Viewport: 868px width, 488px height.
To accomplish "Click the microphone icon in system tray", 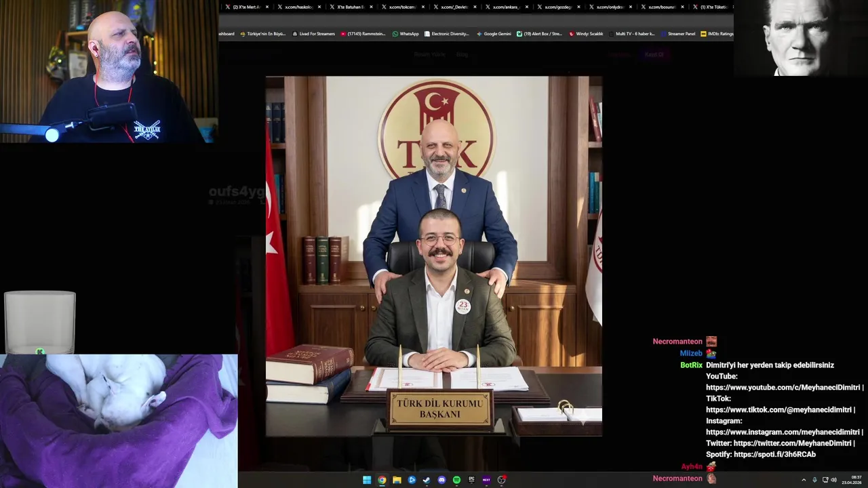I will coord(814,480).
